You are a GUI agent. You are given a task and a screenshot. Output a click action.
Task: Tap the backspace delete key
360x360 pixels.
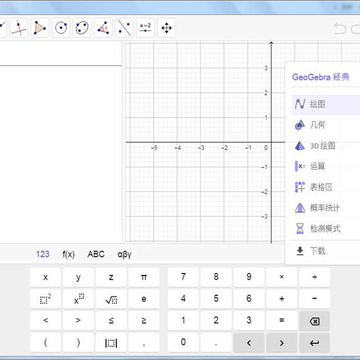[x=314, y=321]
